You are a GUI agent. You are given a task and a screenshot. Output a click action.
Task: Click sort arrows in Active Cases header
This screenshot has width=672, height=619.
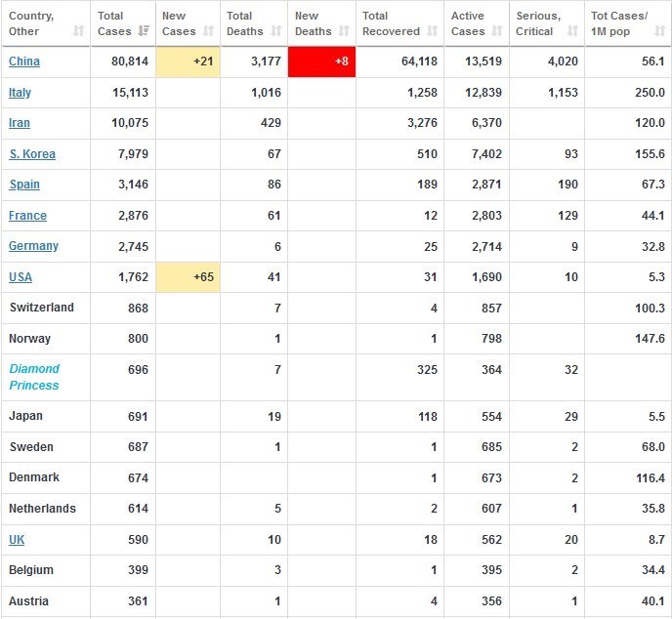497,31
